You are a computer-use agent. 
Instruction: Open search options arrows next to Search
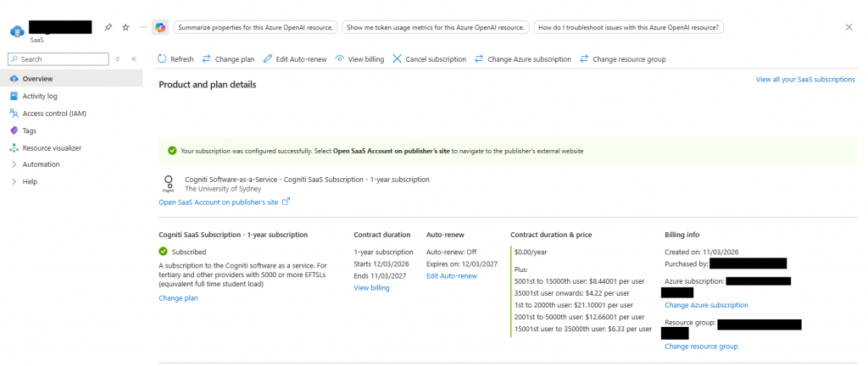coord(118,59)
